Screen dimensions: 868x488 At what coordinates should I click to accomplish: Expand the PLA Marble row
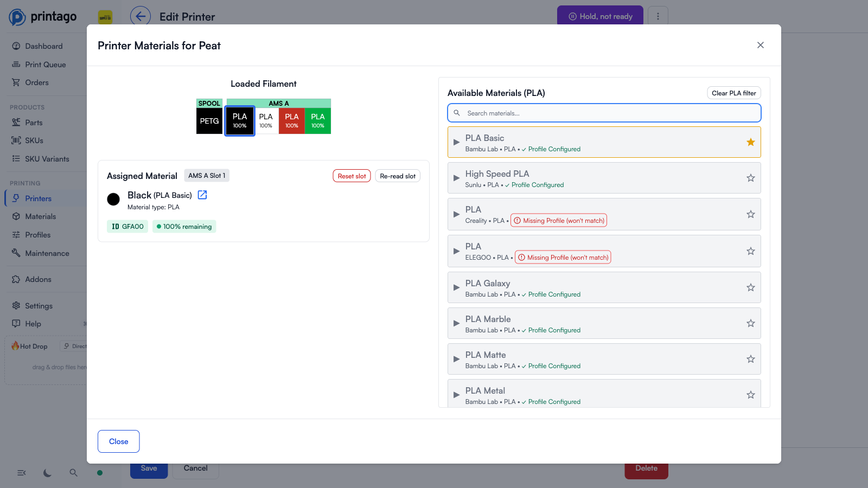tap(456, 323)
